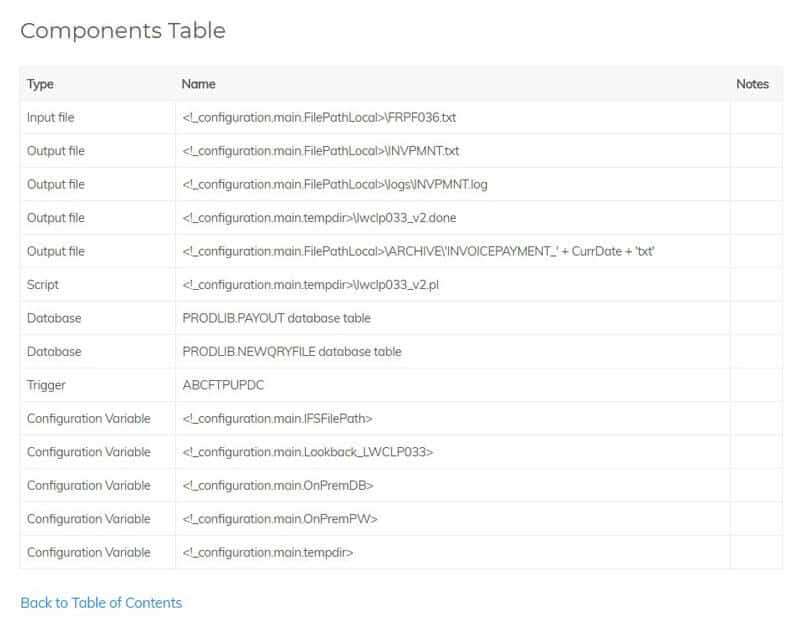Click the OnPremDB configuration variable
Image resolution: width=800 pixels, height=619 pixels.
click(x=278, y=485)
